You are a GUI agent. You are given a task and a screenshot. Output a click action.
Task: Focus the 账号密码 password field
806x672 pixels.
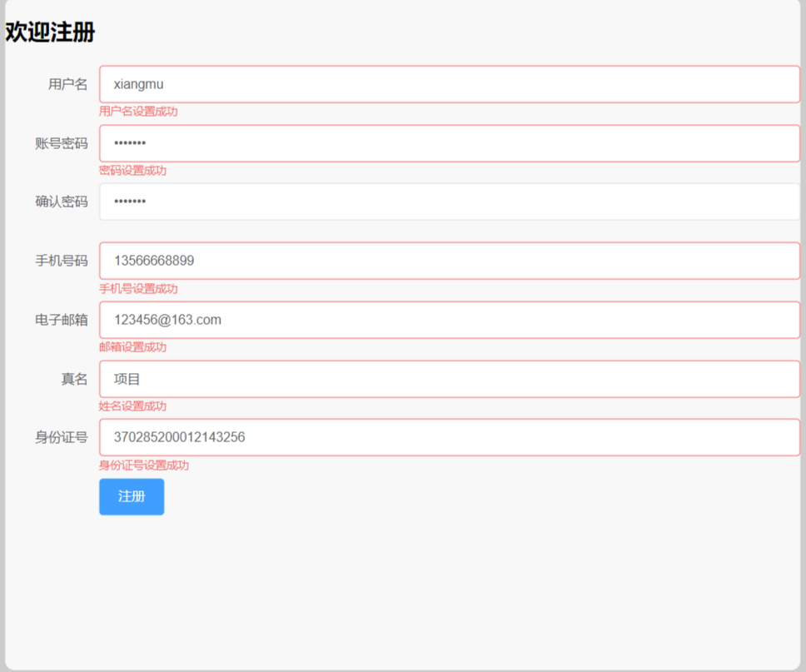[x=449, y=143]
